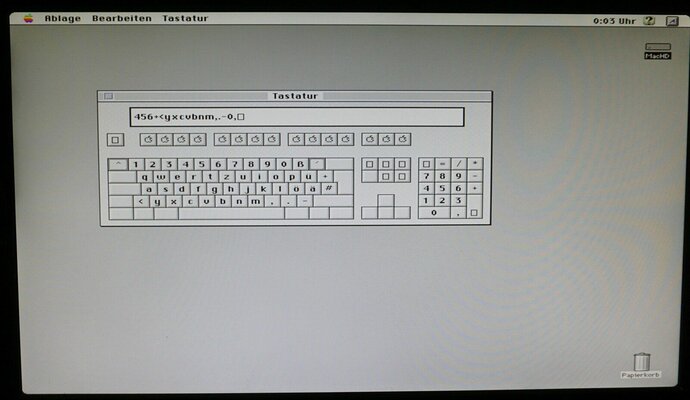Open the Apple menu
Screen dimensions: 690x400
(x=28, y=18)
